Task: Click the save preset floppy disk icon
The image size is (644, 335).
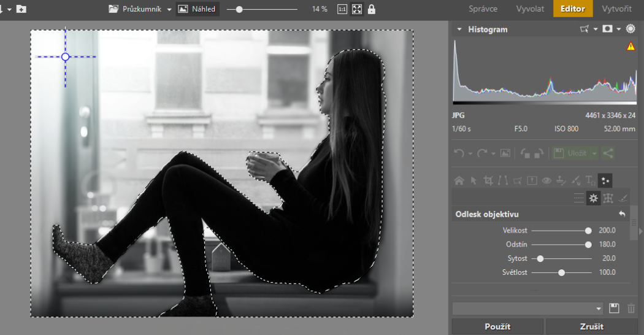Action: (614, 308)
